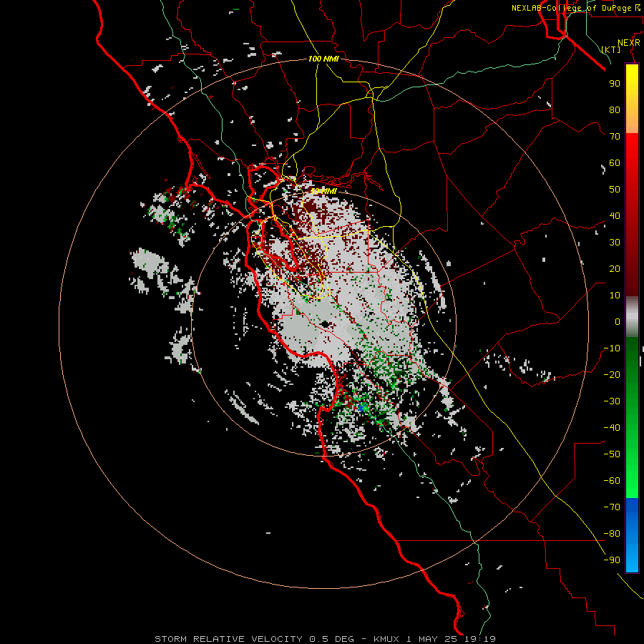Click the -70 value on velocity scale

(x=612, y=507)
